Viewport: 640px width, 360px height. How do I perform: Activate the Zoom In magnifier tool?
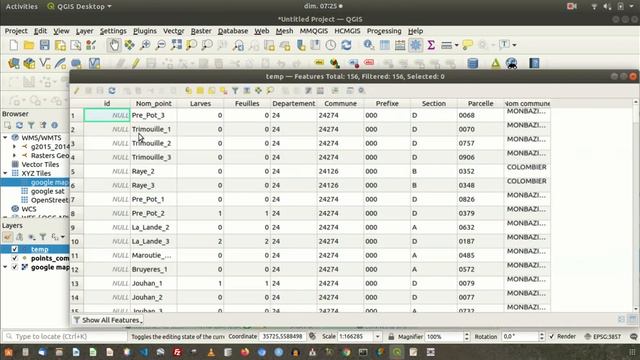(145, 45)
